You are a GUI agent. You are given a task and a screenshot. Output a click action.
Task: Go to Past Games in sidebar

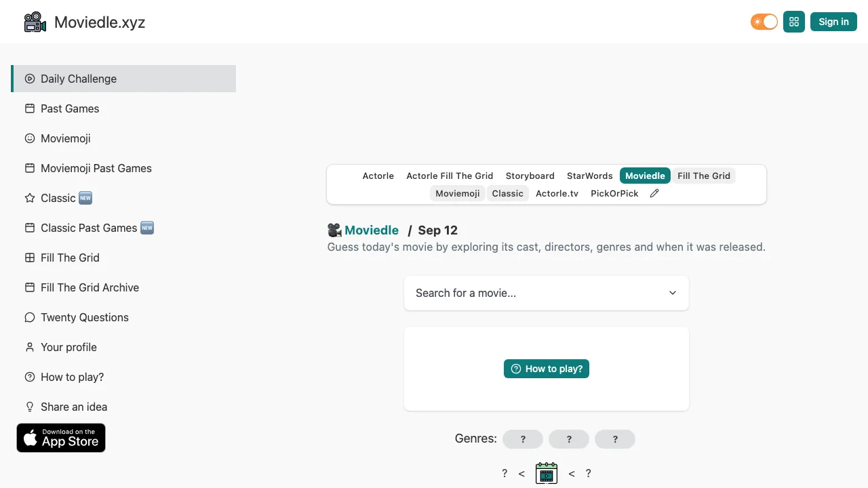pos(123,108)
